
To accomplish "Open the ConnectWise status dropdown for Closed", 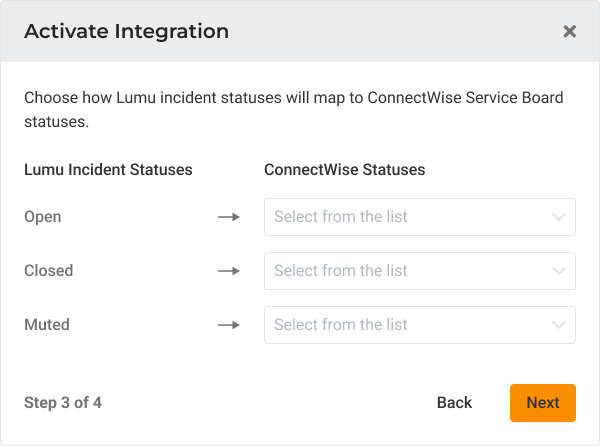I will [x=410, y=271].
